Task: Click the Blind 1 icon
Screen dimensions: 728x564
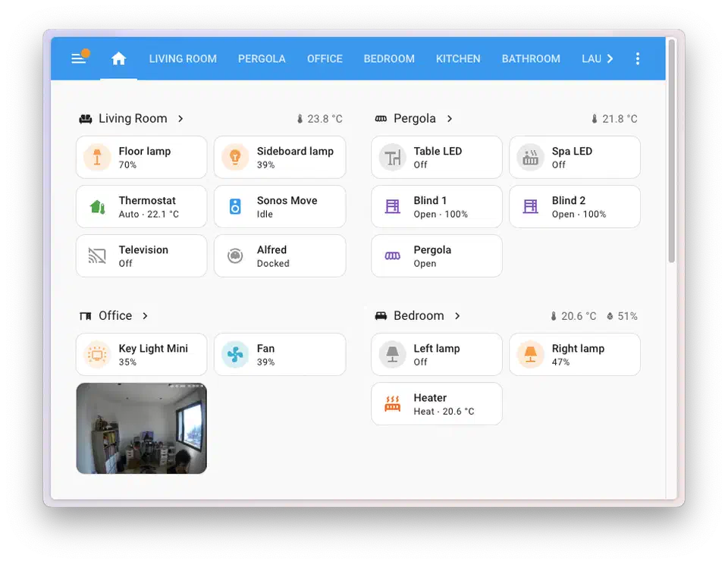Action: [392, 206]
